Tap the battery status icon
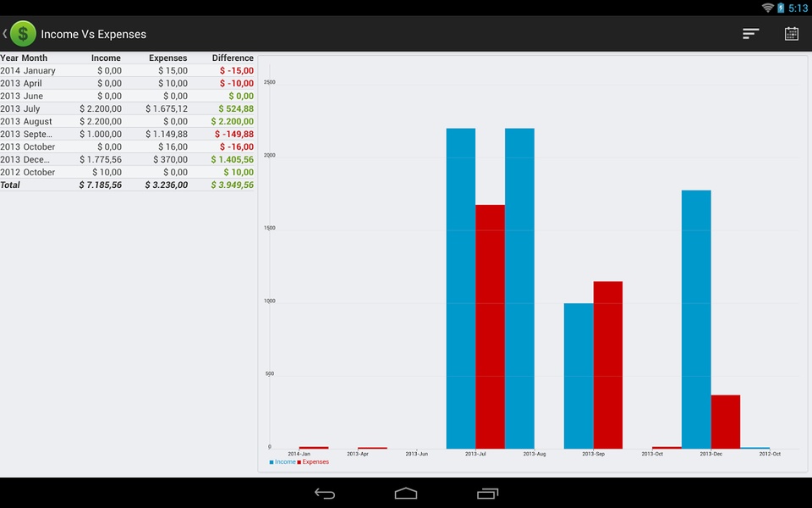Image resolution: width=812 pixels, height=508 pixels. [x=781, y=8]
